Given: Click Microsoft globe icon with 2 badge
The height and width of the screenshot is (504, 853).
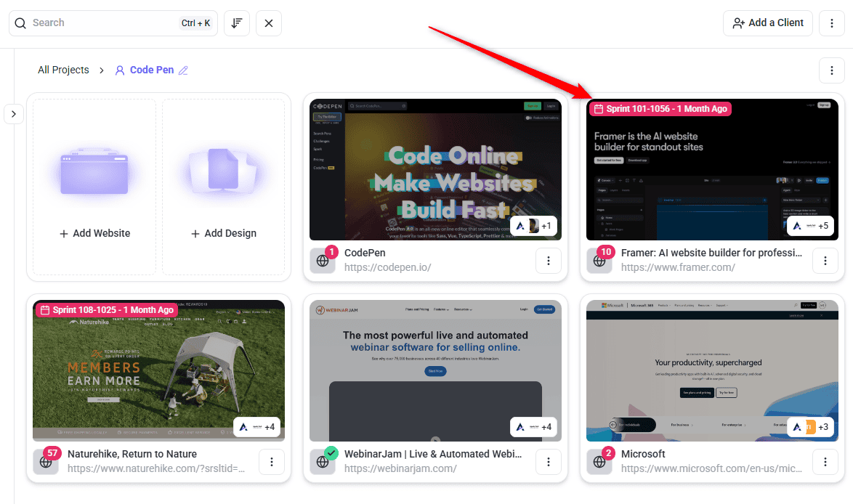Looking at the screenshot, I should point(599,462).
